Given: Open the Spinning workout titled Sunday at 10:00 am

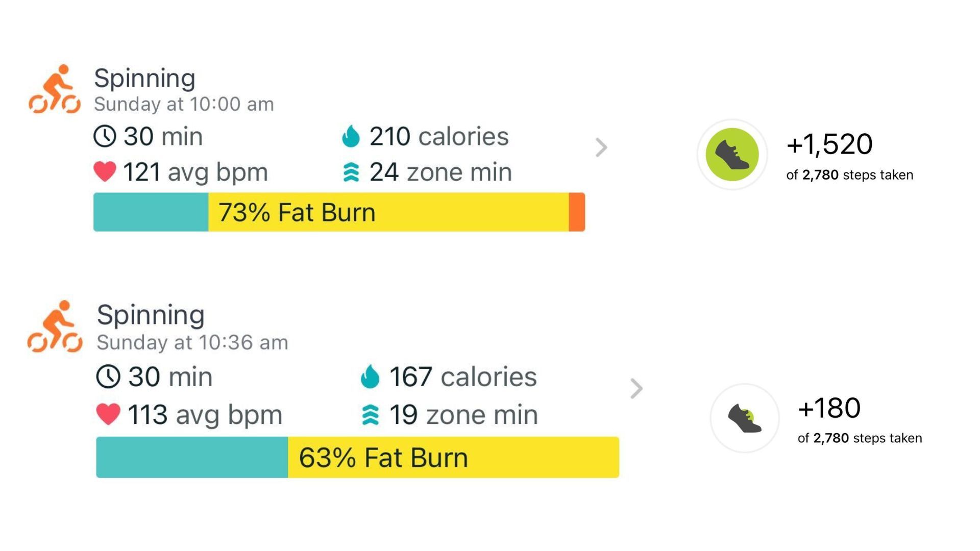Looking at the screenshot, I should [x=144, y=78].
